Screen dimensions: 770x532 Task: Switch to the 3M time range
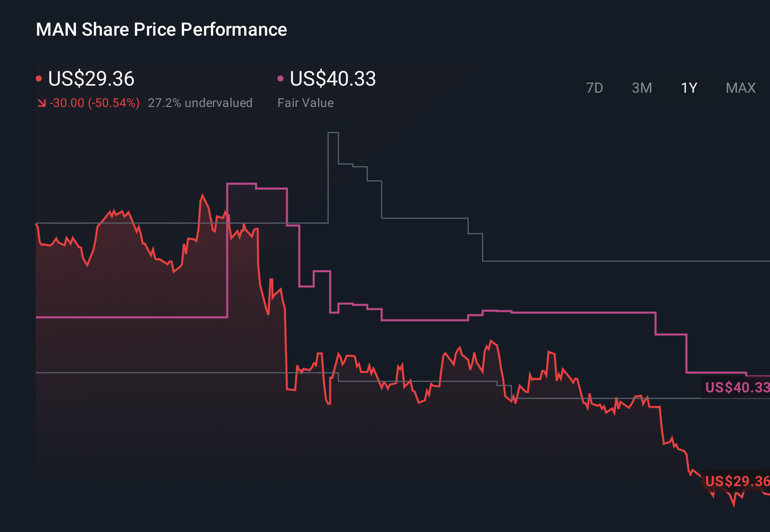pos(641,88)
